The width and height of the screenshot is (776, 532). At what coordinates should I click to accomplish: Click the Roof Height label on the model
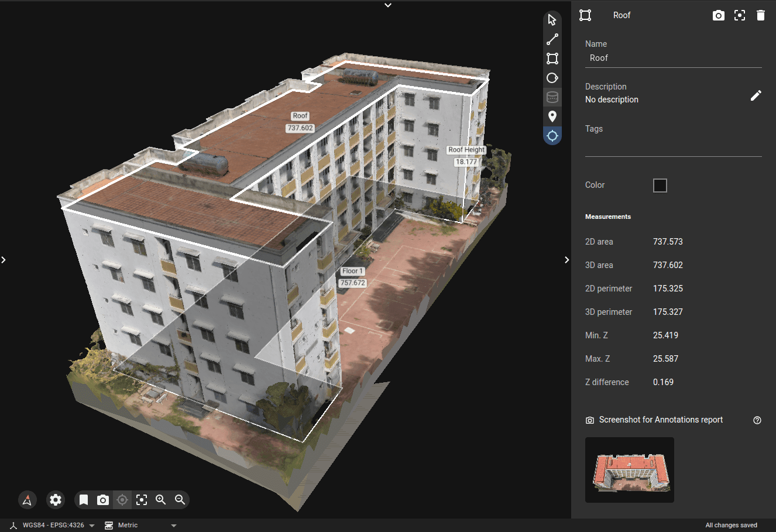click(466, 150)
